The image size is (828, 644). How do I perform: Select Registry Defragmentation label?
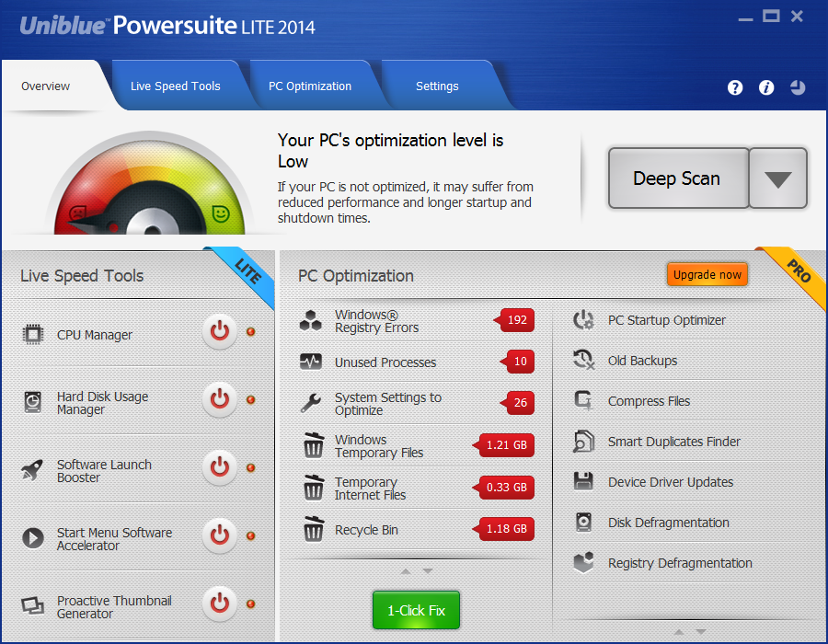pos(680,563)
